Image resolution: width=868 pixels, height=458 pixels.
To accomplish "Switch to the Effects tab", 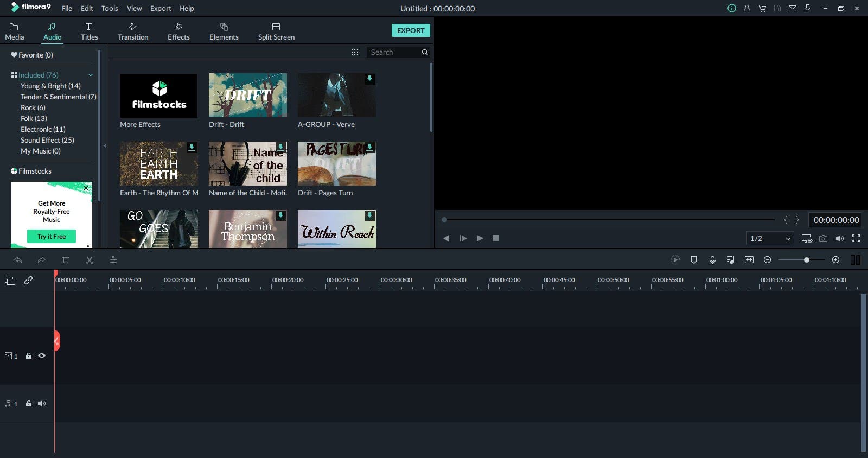I will coord(178,31).
